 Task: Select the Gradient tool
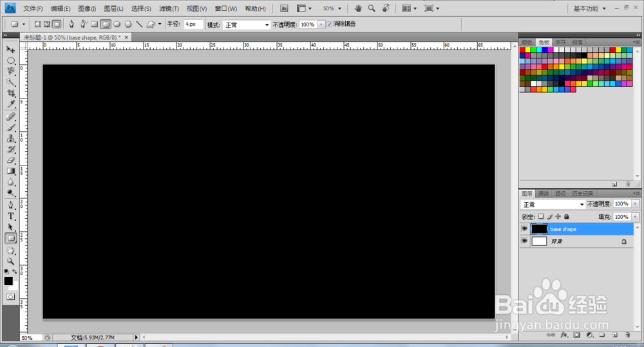[11, 171]
